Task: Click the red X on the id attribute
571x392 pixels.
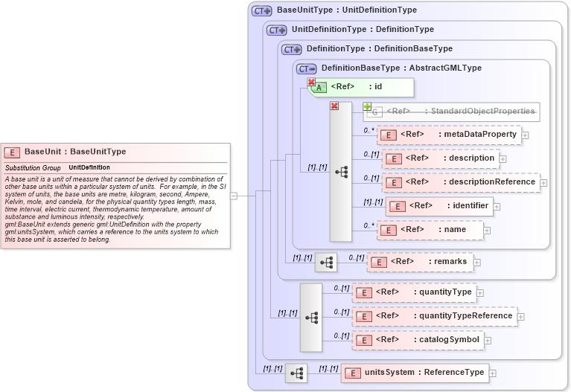Action: (311, 82)
